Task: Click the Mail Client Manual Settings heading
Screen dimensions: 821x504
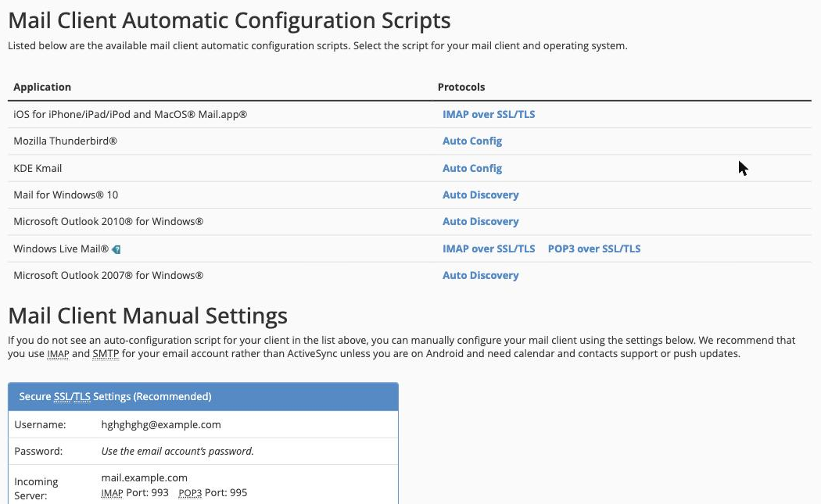Action: pyautogui.click(x=148, y=316)
